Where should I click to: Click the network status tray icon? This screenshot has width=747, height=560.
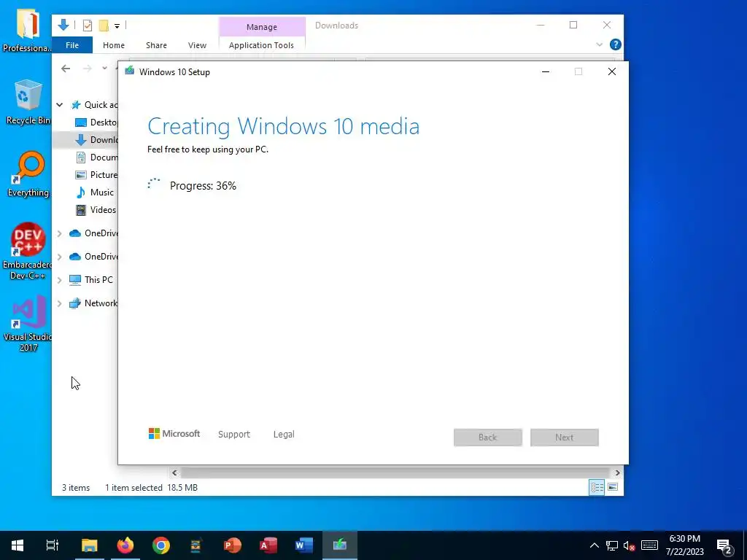pos(612,545)
